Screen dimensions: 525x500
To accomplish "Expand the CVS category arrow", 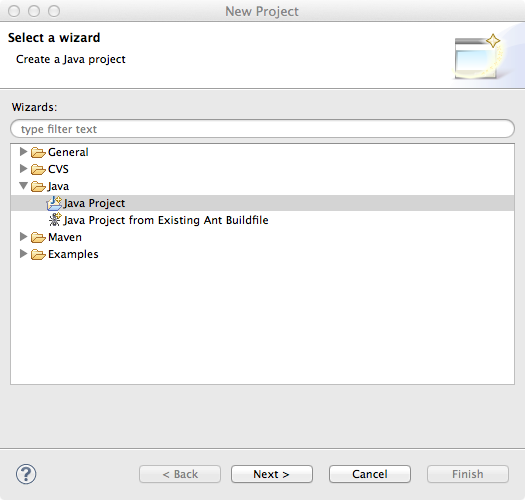I will 23,168.
